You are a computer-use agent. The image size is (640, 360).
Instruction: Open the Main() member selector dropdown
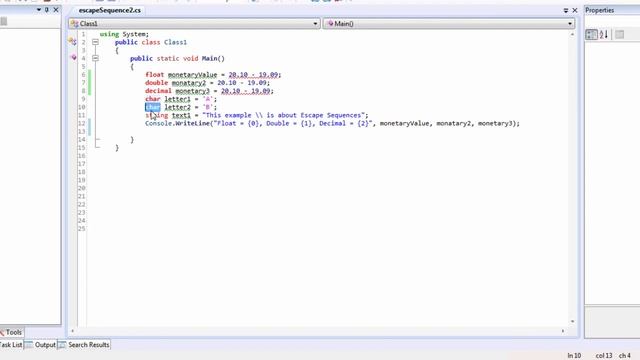449,24
